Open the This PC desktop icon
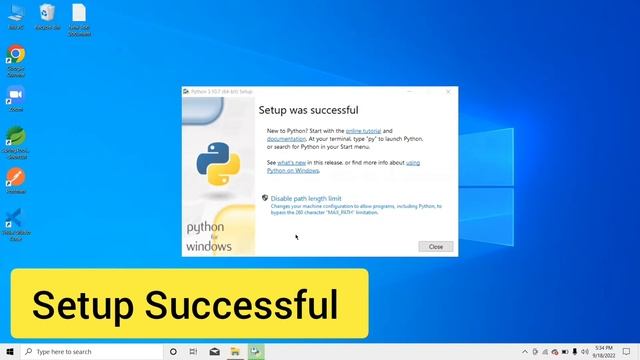The height and width of the screenshot is (360, 640). click(x=16, y=16)
